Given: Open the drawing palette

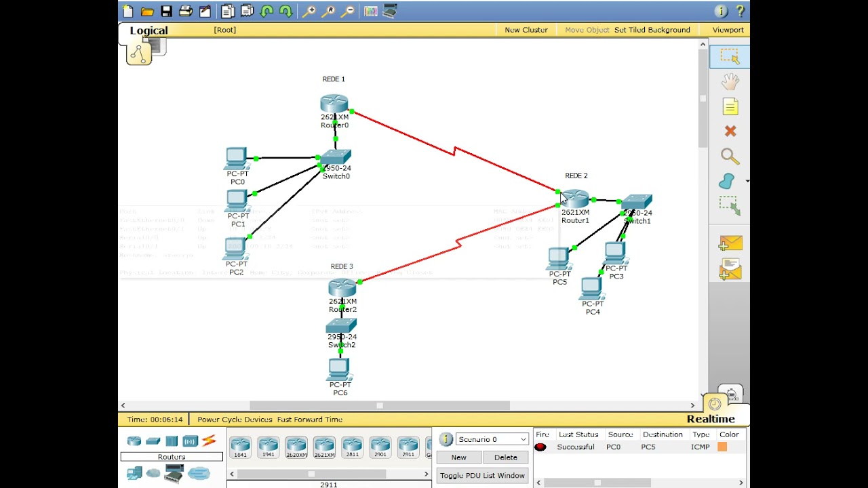Looking at the screenshot, I should (370, 12).
